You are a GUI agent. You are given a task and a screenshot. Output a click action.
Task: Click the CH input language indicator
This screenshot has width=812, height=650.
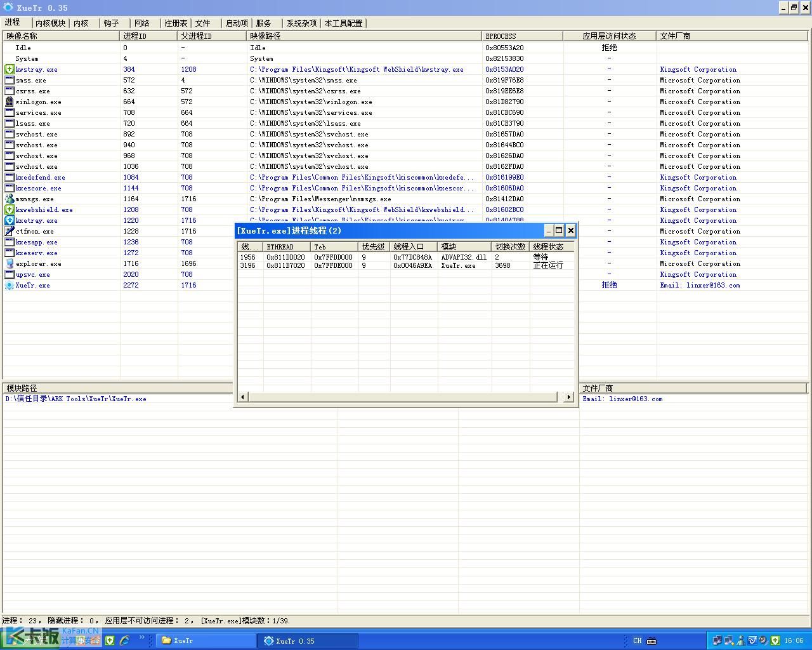pos(637,640)
